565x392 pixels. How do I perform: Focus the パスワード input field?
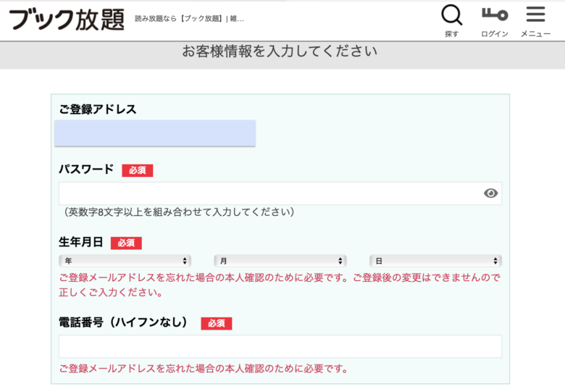tap(280, 193)
